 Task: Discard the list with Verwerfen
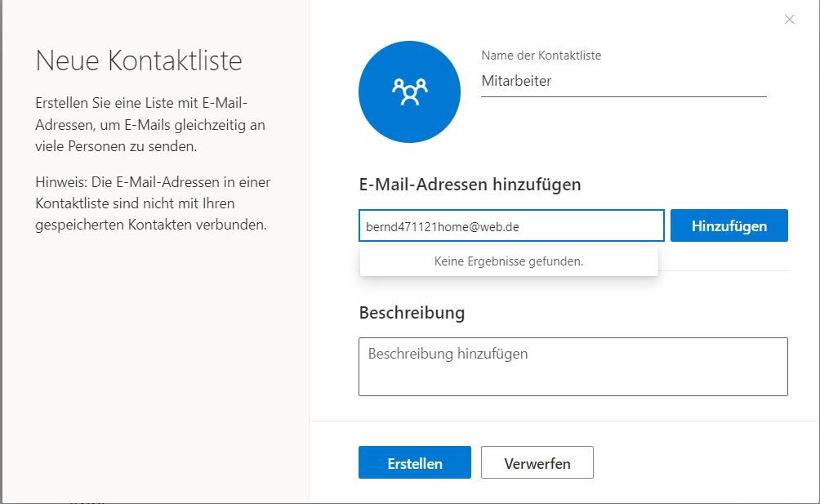point(537,463)
